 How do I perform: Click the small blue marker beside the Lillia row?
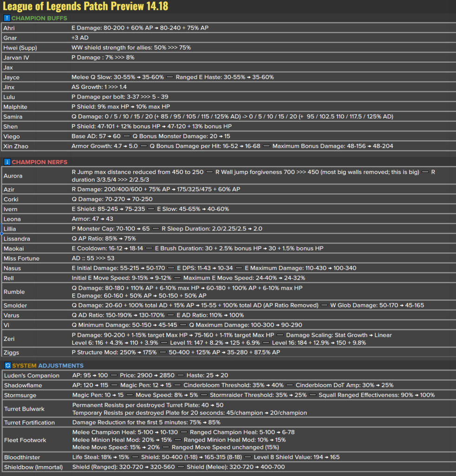pyautogui.click(x=1, y=228)
